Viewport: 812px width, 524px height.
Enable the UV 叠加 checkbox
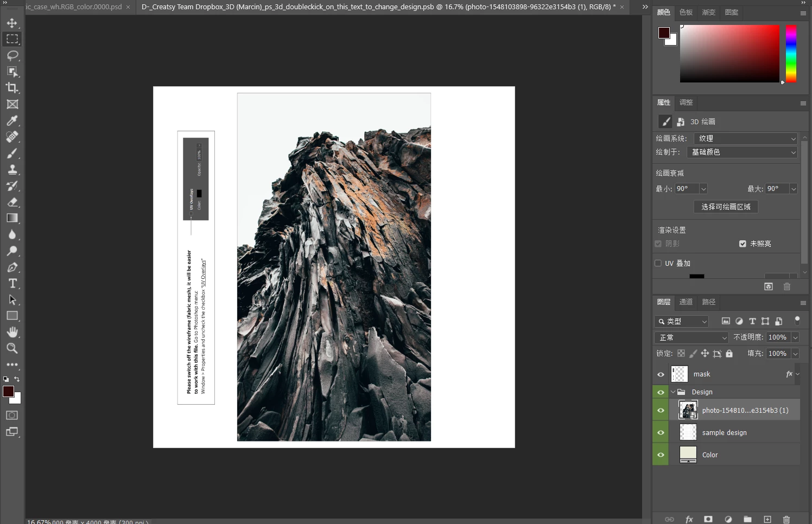tap(658, 263)
